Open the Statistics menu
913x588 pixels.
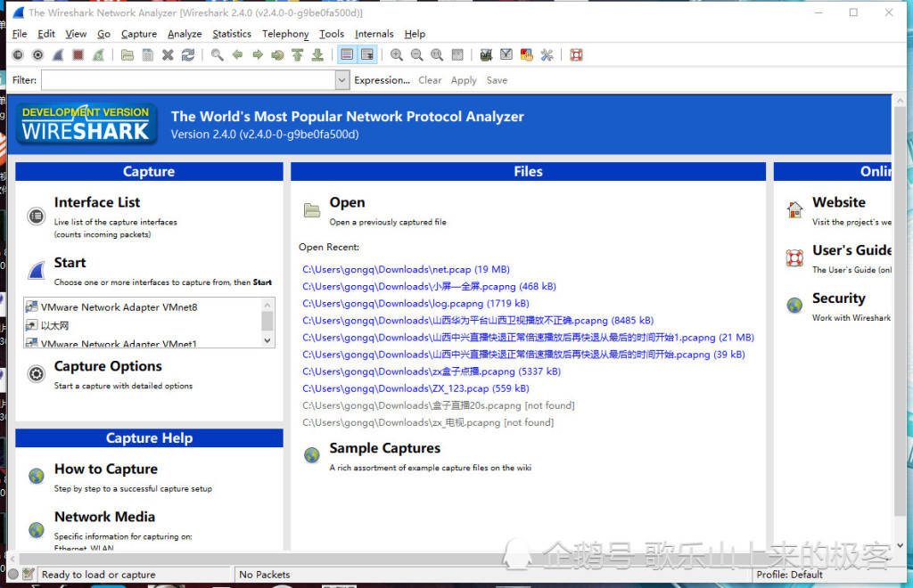[x=232, y=34]
